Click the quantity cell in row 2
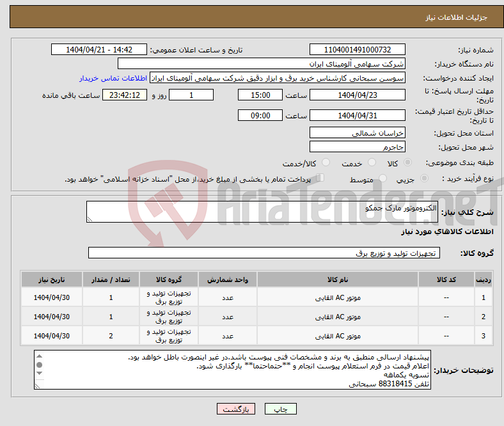 [111, 317]
